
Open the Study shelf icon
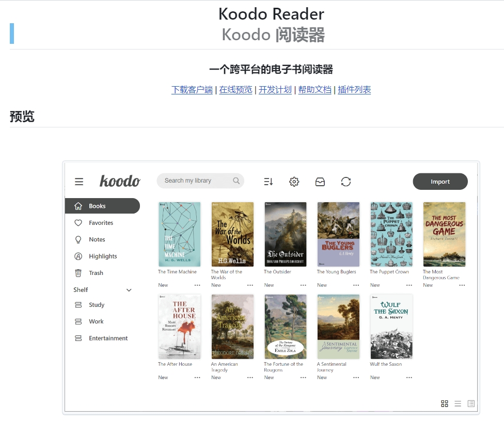click(x=78, y=305)
